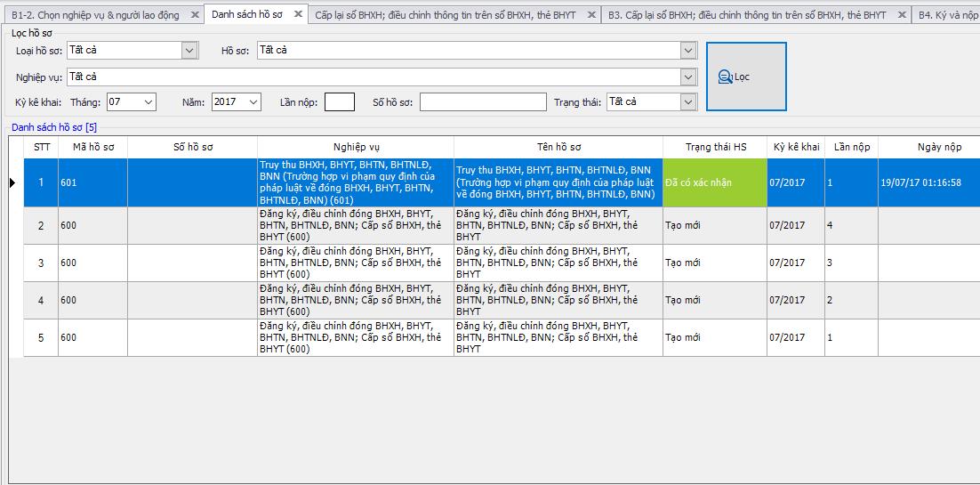Click the date 19/07/17 01:16:58 cell
980x485 pixels.
(x=929, y=182)
